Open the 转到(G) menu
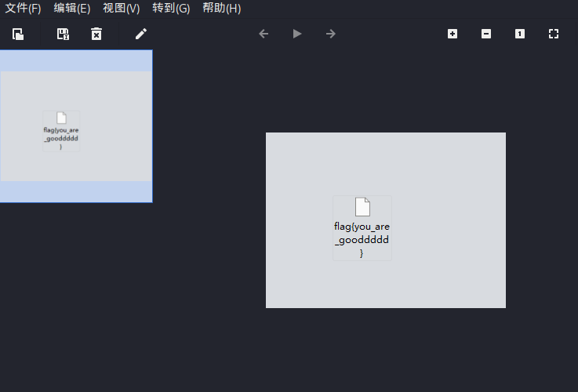This screenshot has height=392, width=578. click(x=171, y=9)
